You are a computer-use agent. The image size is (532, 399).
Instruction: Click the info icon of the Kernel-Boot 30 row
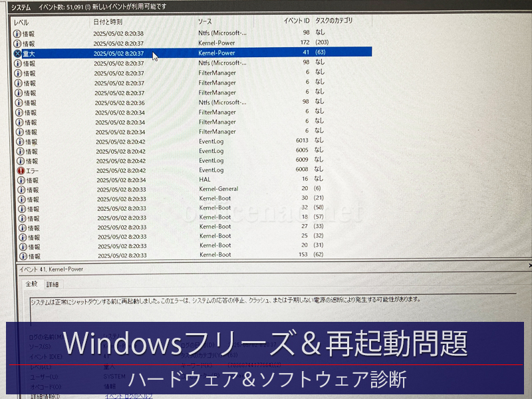point(22,199)
